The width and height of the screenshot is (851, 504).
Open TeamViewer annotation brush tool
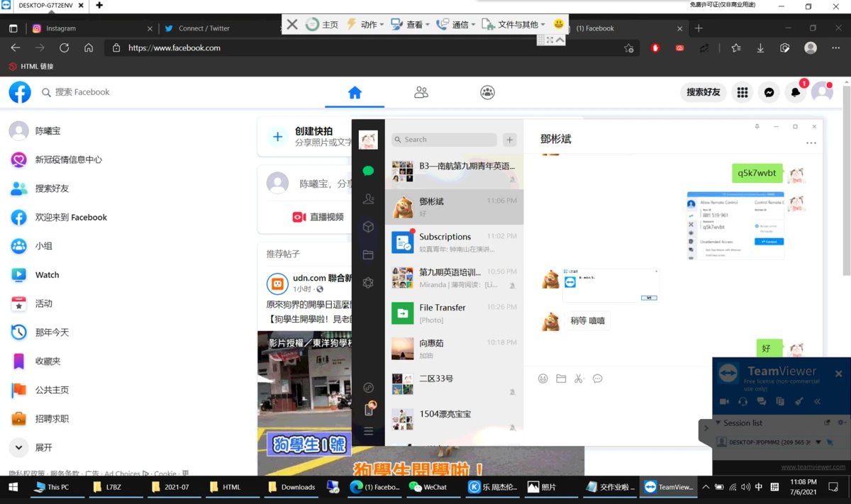coord(799,401)
